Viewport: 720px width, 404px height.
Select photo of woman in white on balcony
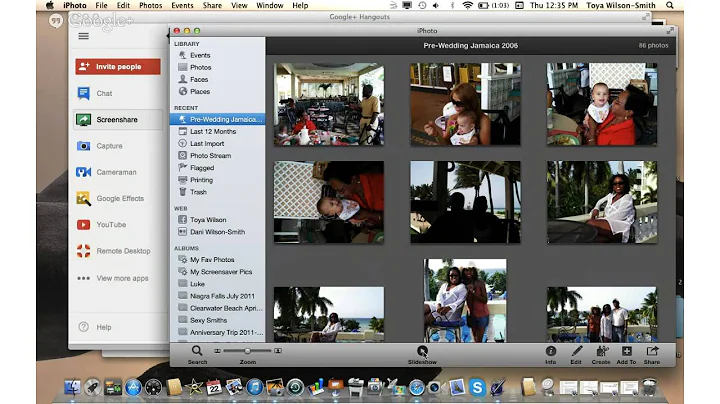click(602, 202)
